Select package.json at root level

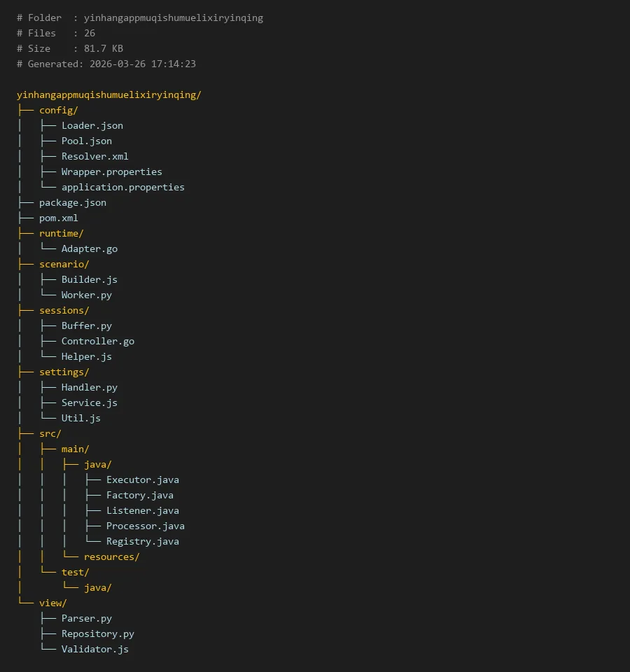pos(72,202)
